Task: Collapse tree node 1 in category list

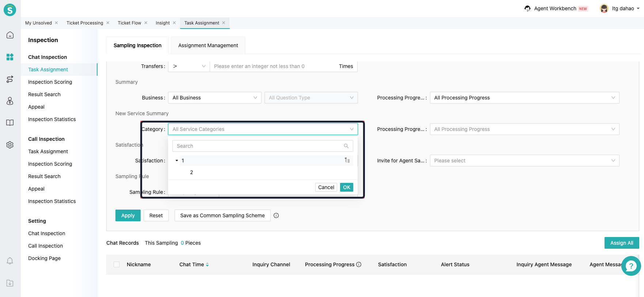Action: pyautogui.click(x=177, y=161)
